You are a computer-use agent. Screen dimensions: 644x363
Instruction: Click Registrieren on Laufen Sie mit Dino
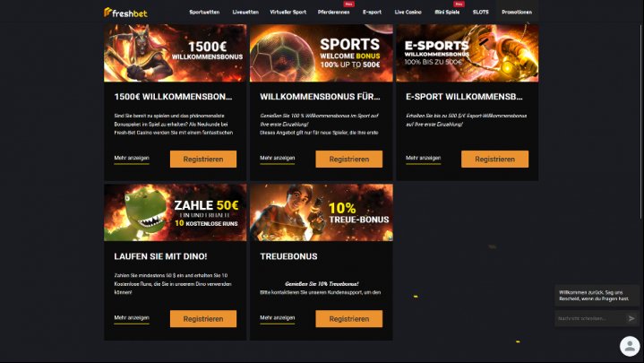pyautogui.click(x=203, y=318)
